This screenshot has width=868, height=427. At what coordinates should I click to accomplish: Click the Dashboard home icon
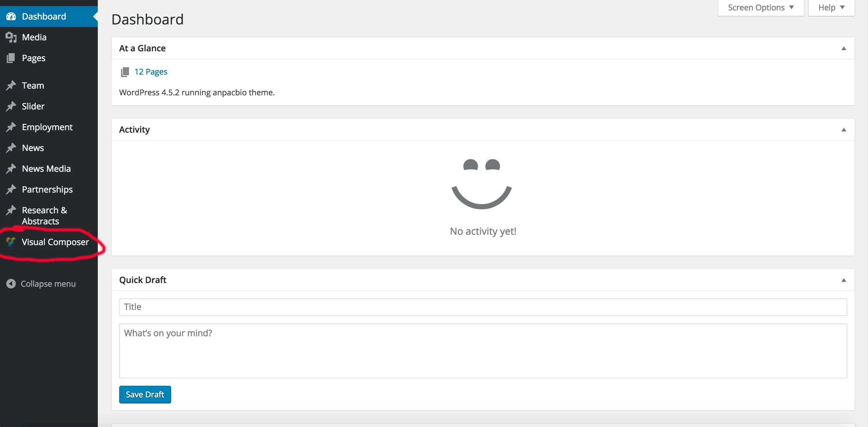(10, 16)
